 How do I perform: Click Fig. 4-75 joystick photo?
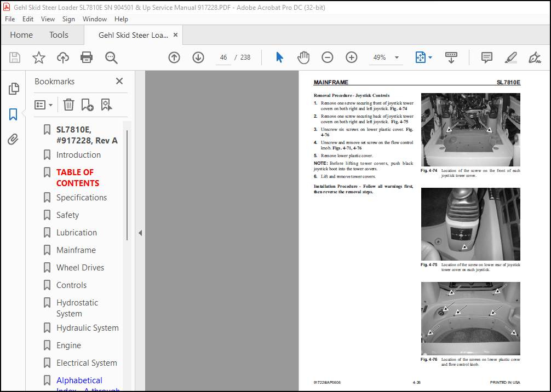click(x=470, y=224)
